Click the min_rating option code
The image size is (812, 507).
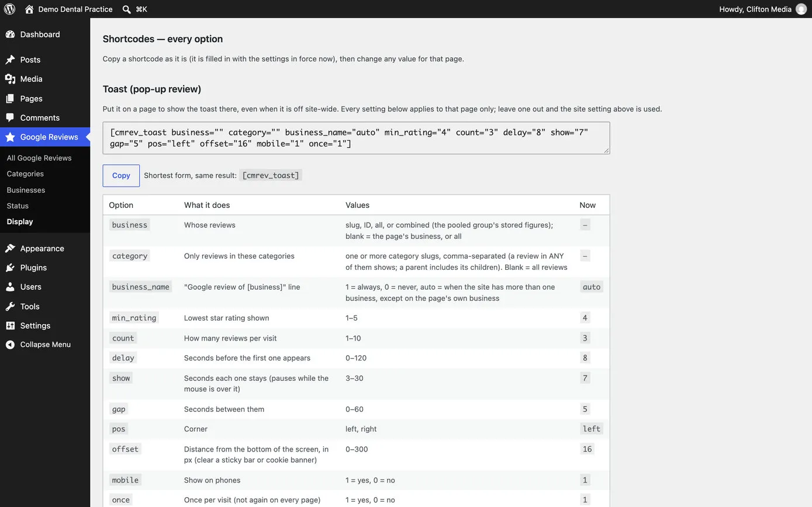[134, 318]
